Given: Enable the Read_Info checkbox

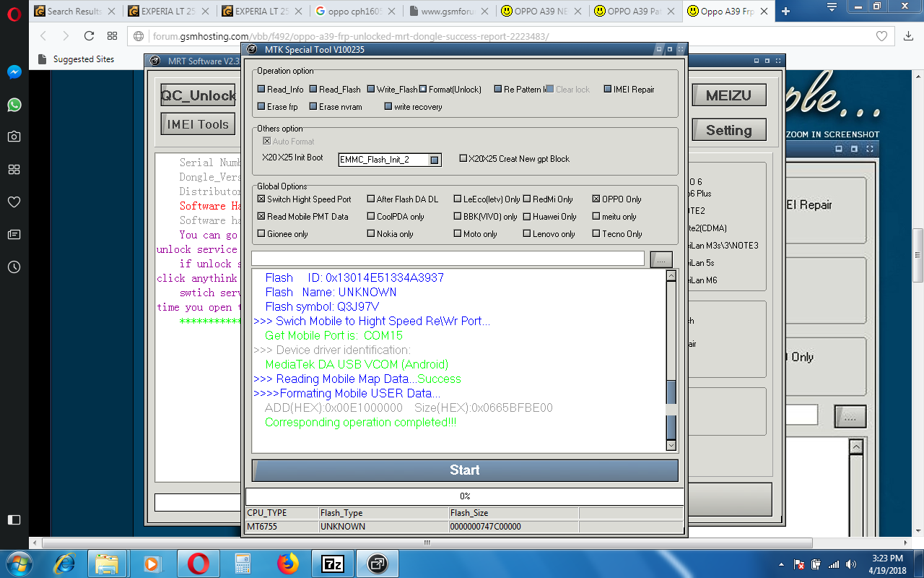Looking at the screenshot, I should (x=261, y=90).
